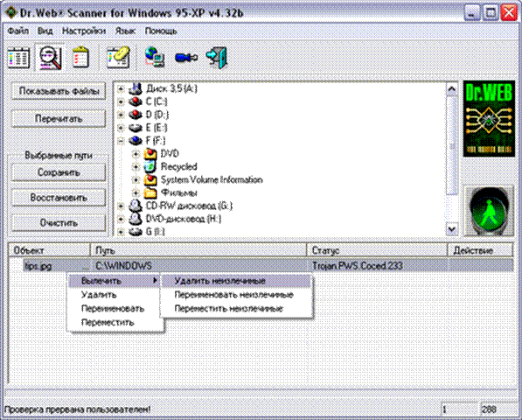Expand the Диск 3,5 (A:) tree node
This screenshot has height=420, width=522.
tap(121, 89)
